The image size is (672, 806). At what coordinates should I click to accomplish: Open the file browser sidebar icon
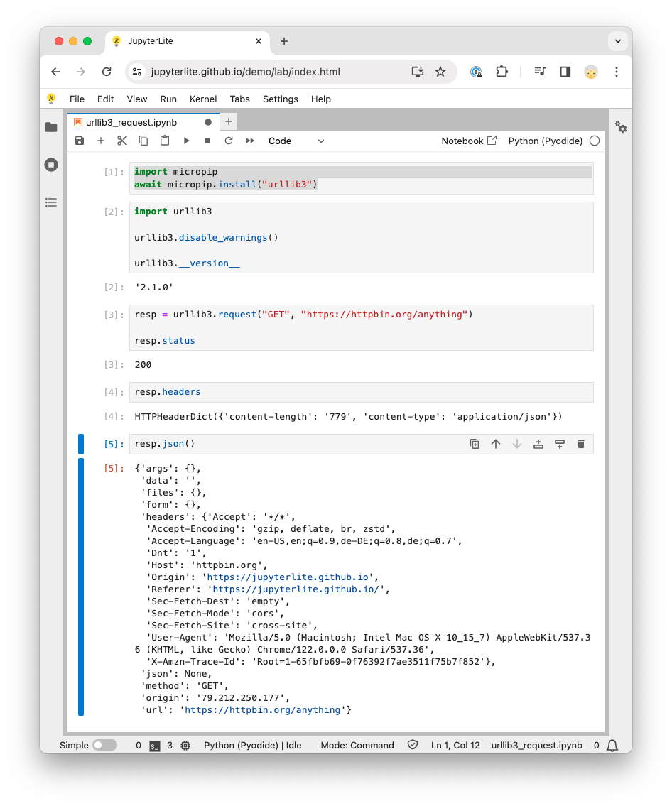pos(51,127)
